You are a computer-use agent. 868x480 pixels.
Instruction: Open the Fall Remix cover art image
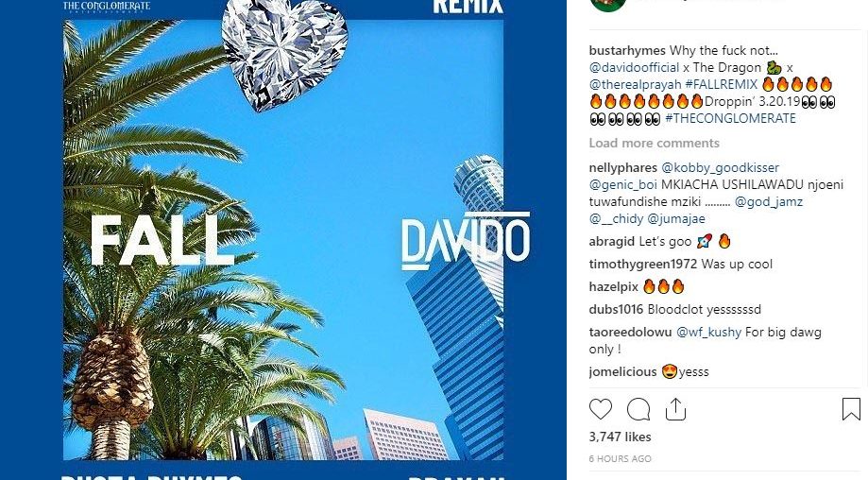pos(282,240)
